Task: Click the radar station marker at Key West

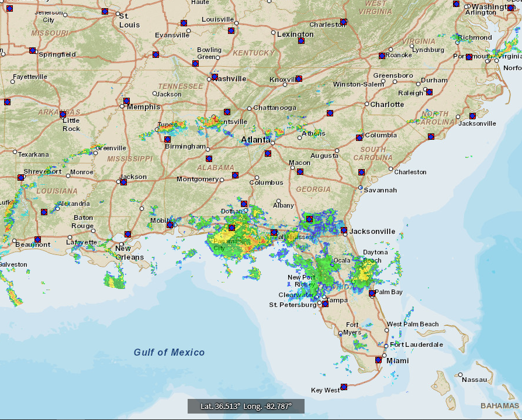Action: 344,387
